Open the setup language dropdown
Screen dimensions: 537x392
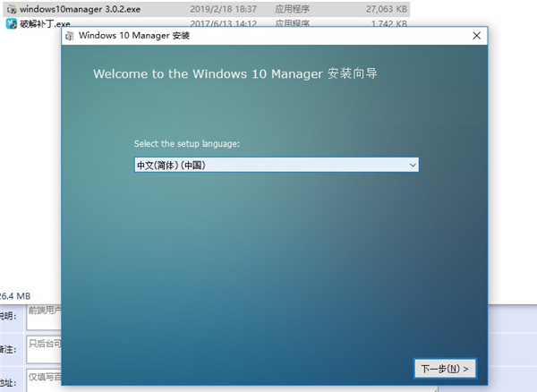click(276, 165)
